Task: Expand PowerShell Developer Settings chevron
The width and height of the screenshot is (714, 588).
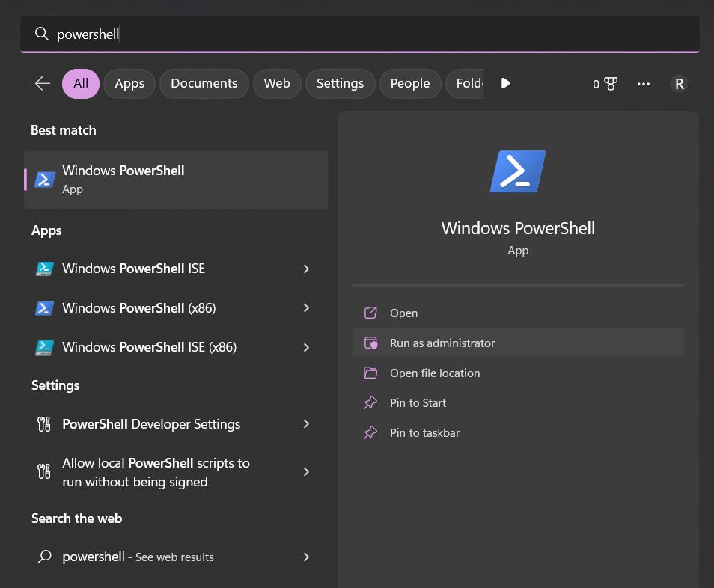Action: click(306, 424)
